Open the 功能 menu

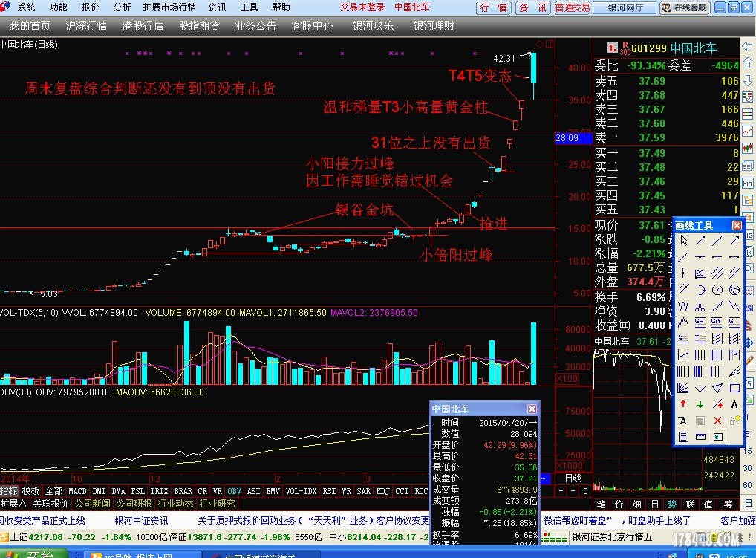click(59, 7)
